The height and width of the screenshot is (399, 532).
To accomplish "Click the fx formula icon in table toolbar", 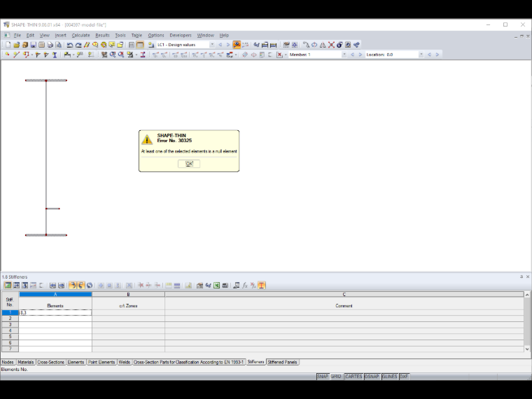I will [244, 286].
